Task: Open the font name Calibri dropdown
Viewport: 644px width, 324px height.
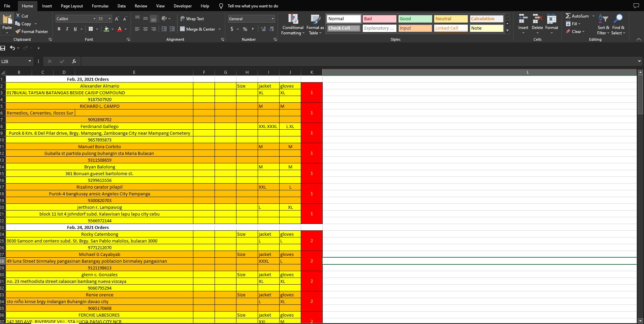Action: tap(94, 19)
